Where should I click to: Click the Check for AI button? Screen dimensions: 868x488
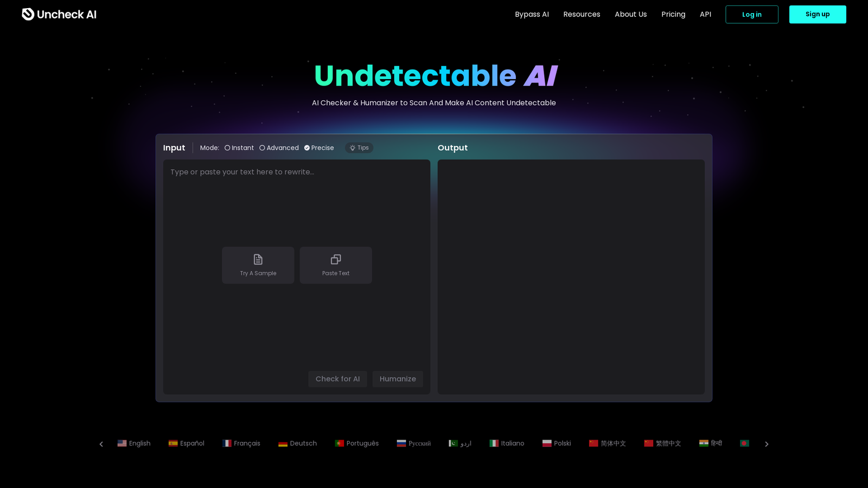[x=337, y=379]
